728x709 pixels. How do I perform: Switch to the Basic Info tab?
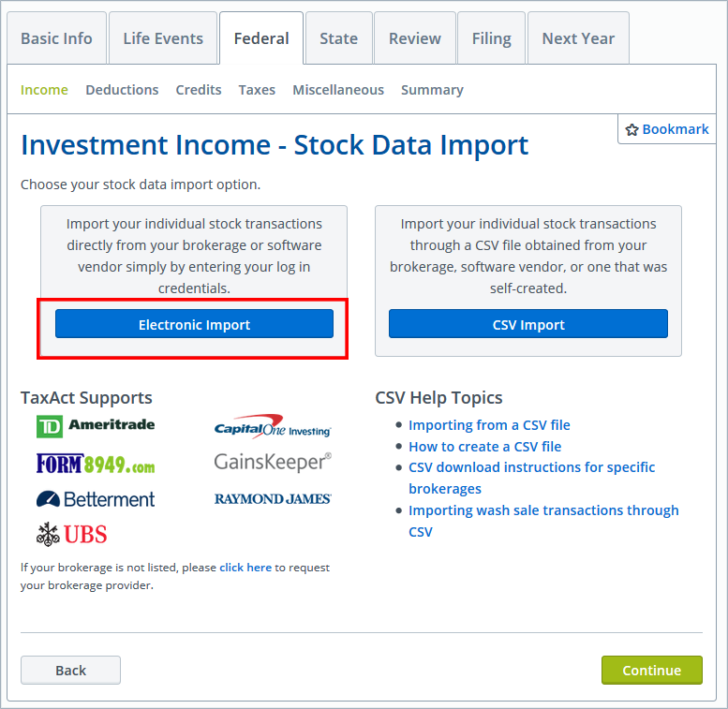coord(56,38)
